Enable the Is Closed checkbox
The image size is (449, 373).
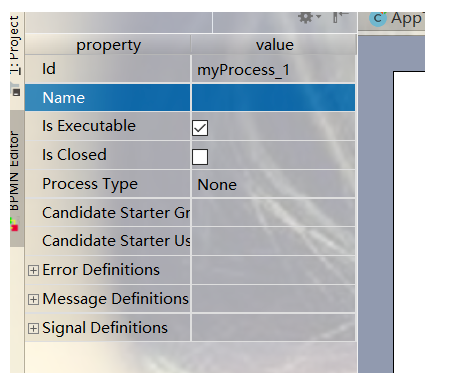[200, 157]
